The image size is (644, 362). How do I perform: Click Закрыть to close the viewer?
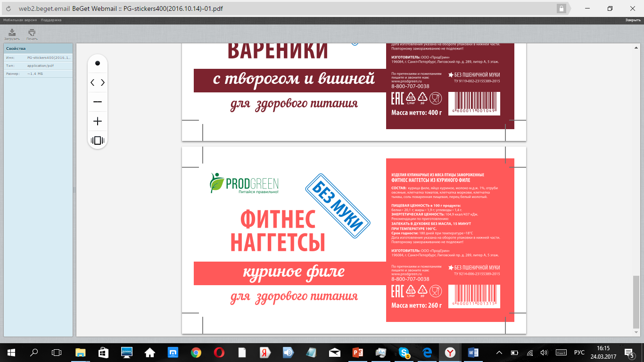click(633, 20)
